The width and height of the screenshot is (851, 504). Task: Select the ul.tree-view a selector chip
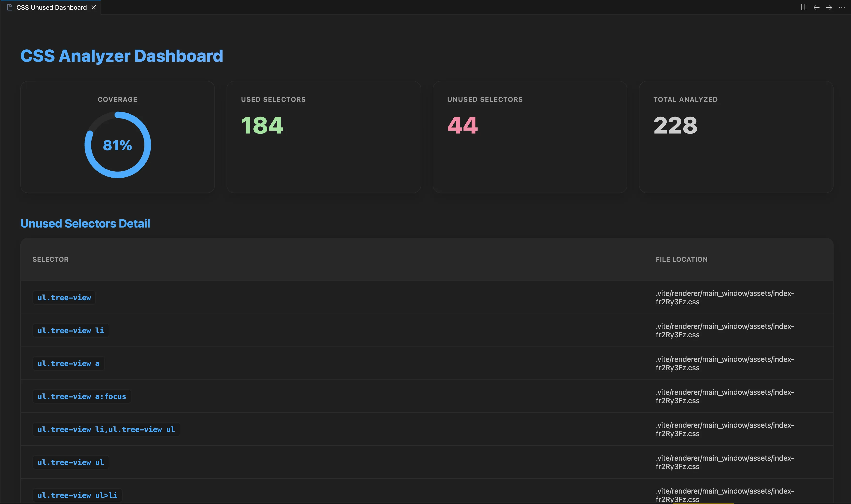(69, 363)
